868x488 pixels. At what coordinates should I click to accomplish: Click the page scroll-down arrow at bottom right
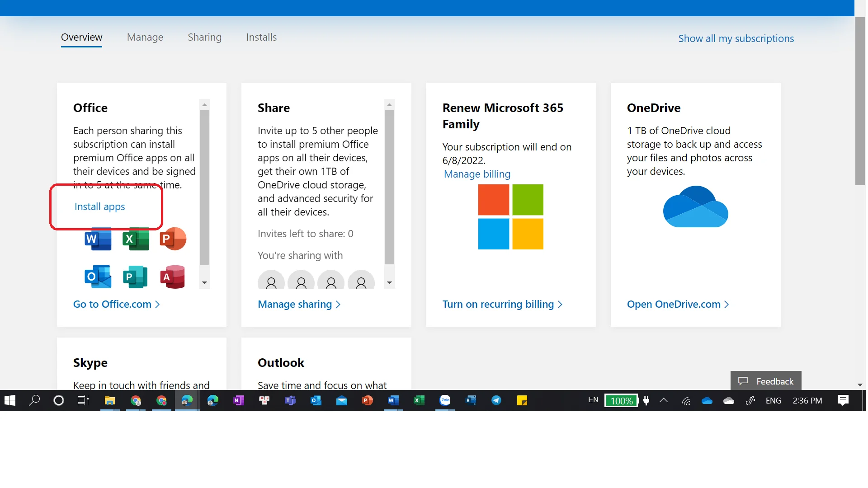click(x=860, y=385)
